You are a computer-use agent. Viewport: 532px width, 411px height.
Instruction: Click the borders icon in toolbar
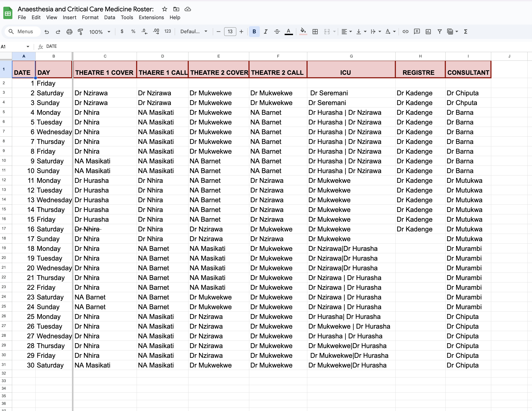[314, 32]
